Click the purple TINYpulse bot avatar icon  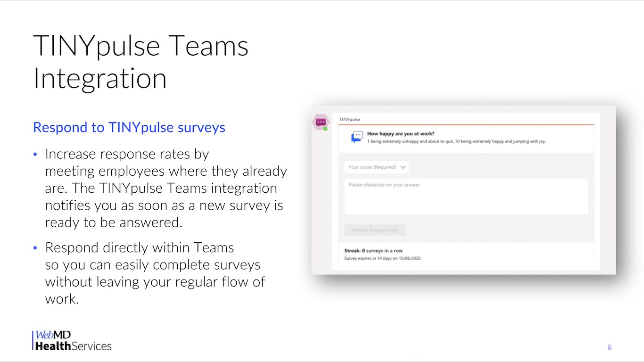click(x=321, y=122)
